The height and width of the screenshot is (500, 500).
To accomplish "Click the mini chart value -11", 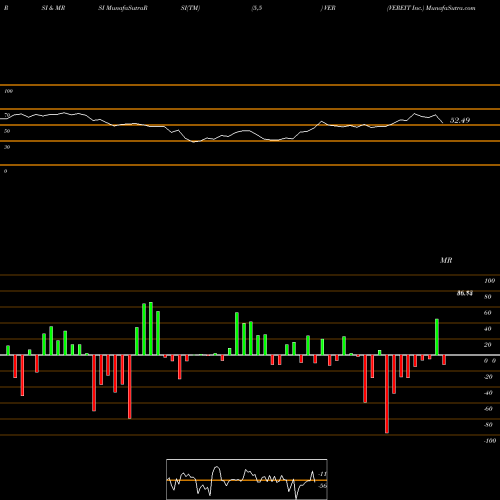I will pos(322,474).
